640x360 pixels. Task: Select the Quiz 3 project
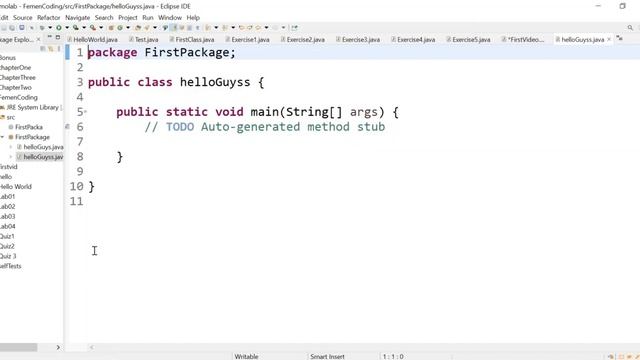click(8, 256)
